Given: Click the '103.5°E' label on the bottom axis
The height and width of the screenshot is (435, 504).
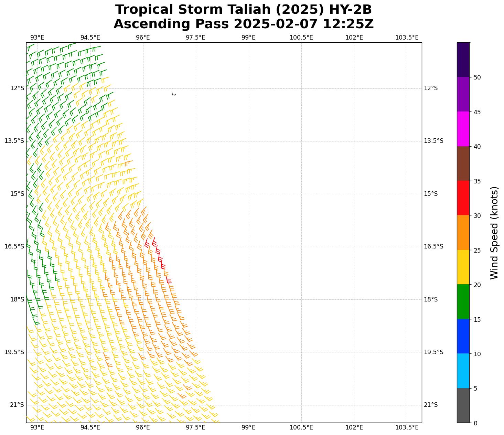Looking at the screenshot, I should (407, 427).
